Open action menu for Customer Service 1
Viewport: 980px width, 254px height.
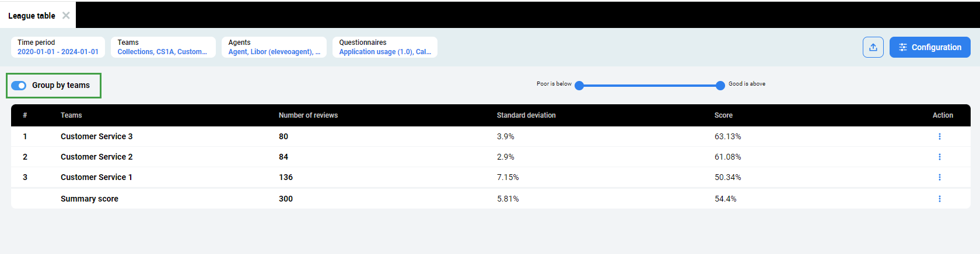939,177
